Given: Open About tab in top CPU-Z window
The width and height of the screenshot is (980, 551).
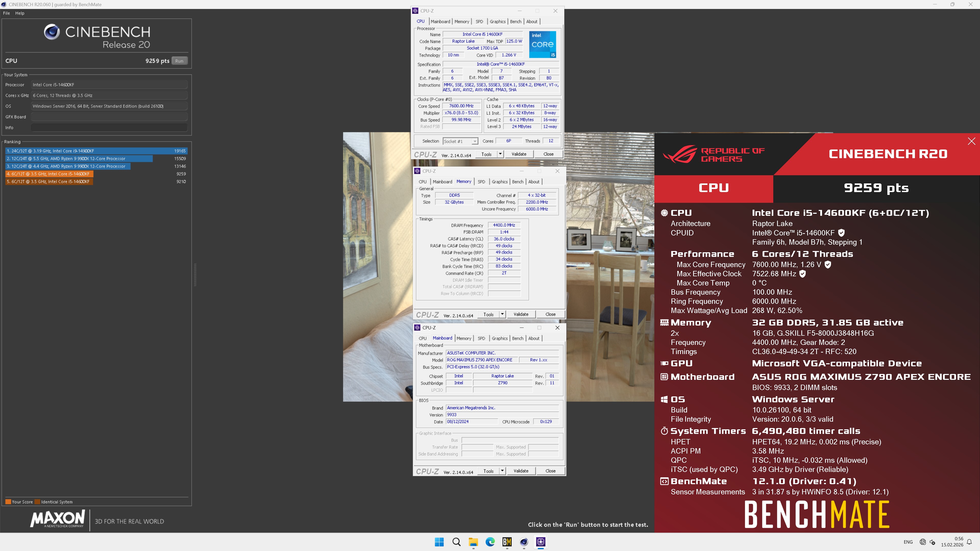Looking at the screenshot, I should (532, 21).
